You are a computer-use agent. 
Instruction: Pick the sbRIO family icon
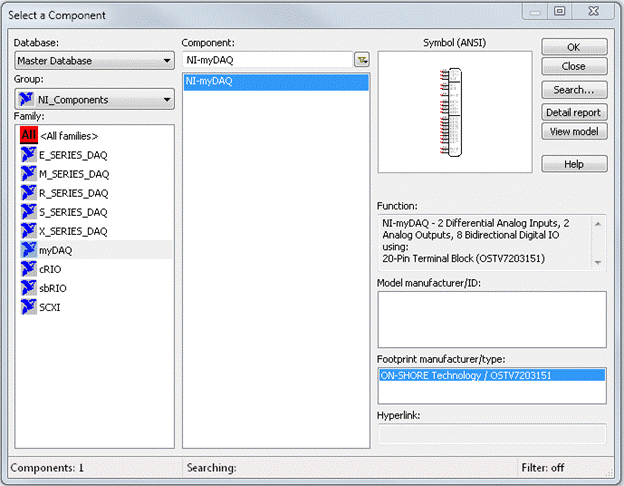[28, 288]
